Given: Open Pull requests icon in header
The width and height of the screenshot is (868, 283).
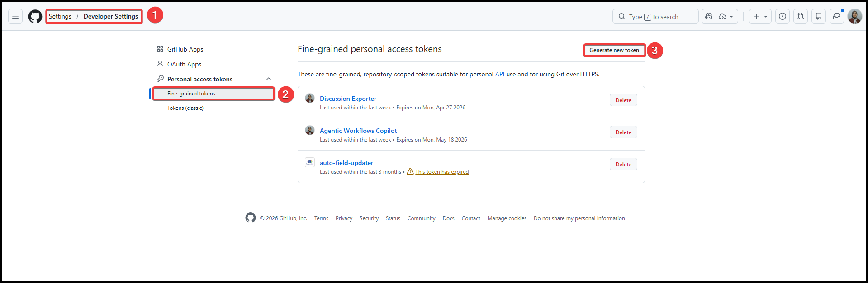Looking at the screenshot, I should coord(801,16).
